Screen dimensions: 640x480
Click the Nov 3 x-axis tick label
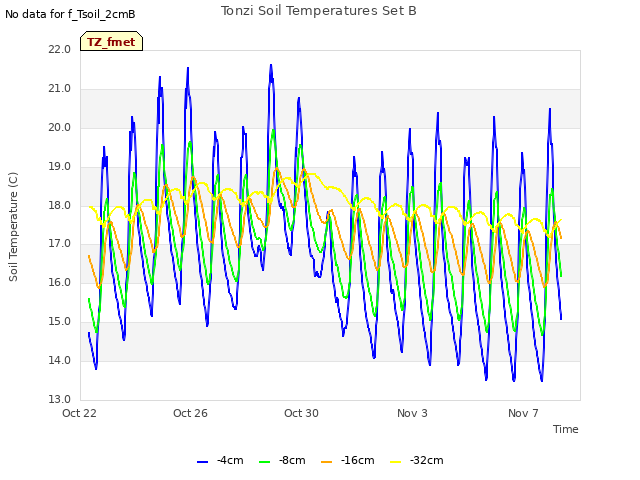tap(412, 413)
